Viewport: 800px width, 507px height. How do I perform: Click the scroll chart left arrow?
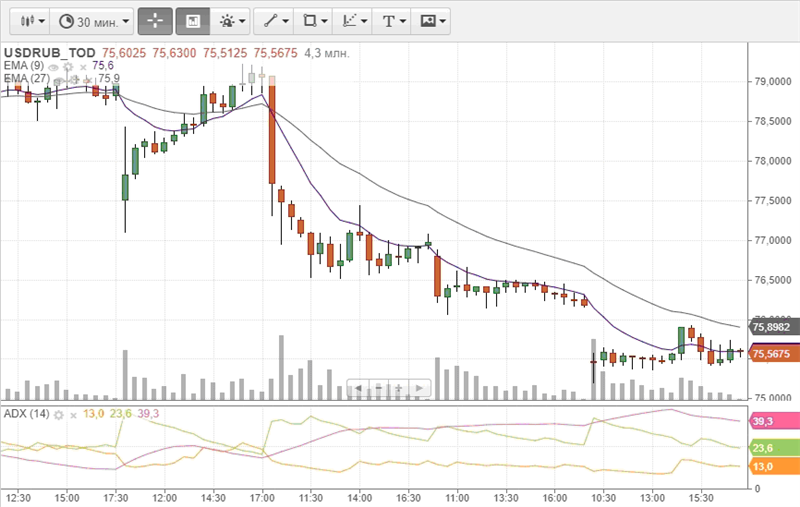pyautogui.click(x=358, y=389)
